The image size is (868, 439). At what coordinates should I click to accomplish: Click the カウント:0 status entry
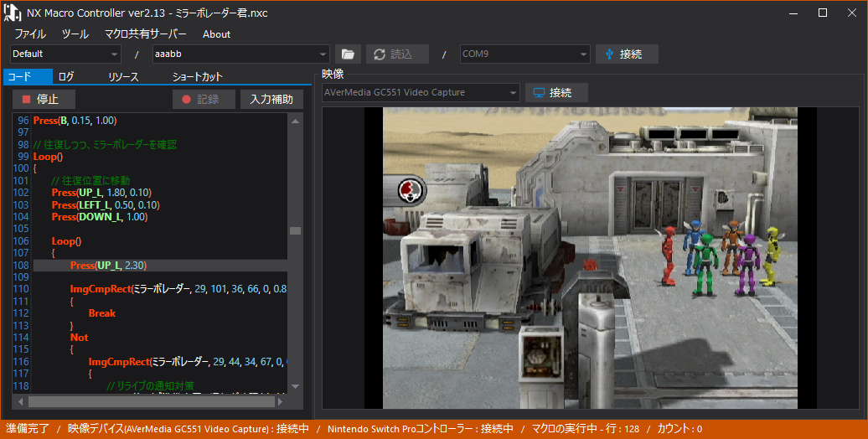[679, 429]
